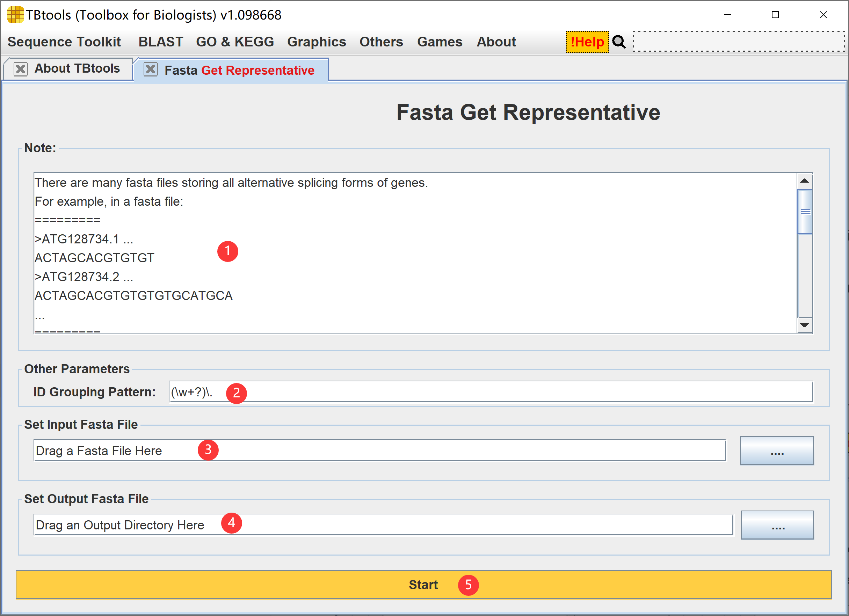Open the Graphics menu

(316, 42)
